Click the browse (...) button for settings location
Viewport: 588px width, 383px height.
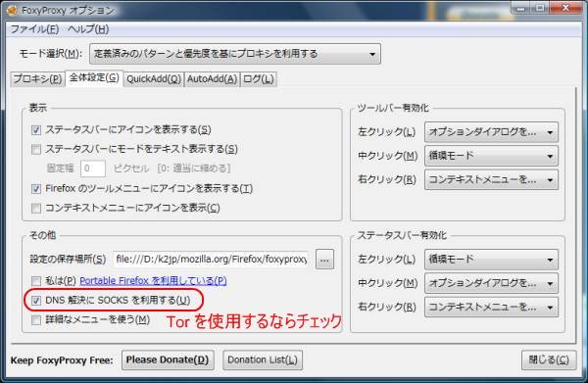coord(324,260)
